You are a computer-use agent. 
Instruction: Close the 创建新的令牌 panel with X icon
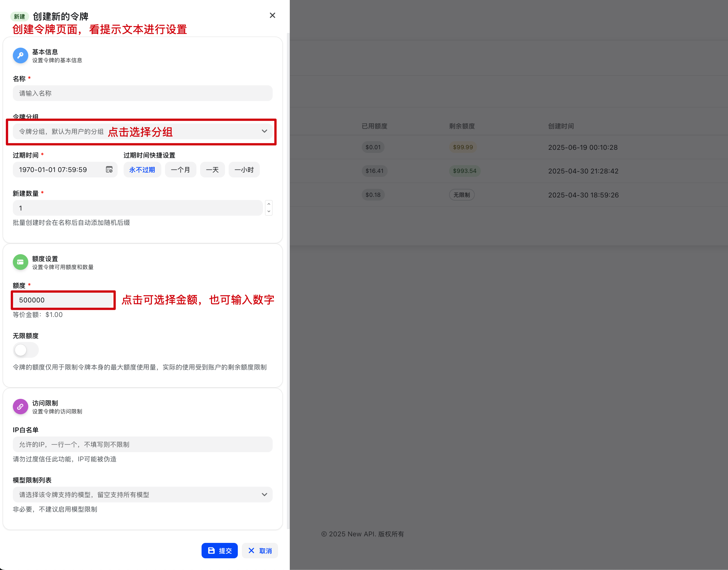pyautogui.click(x=272, y=15)
